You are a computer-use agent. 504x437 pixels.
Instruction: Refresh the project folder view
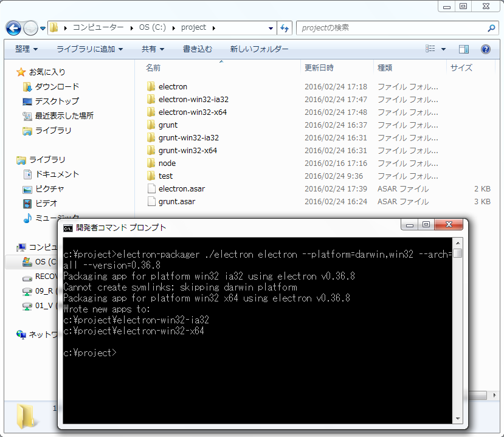[285, 28]
